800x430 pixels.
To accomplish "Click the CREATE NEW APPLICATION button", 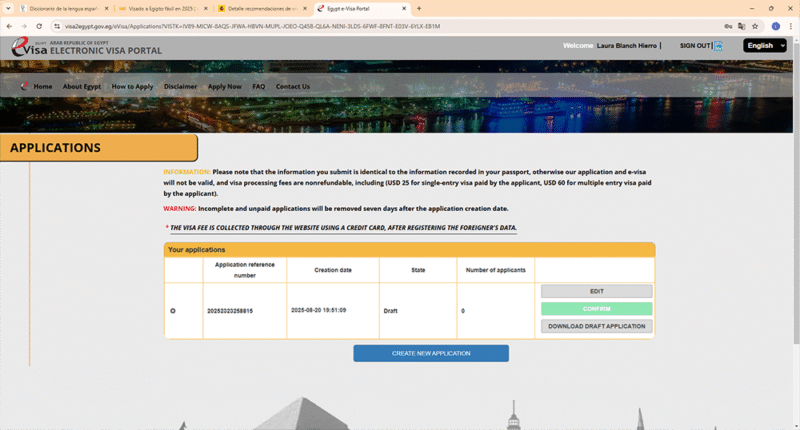I will pos(431,354).
